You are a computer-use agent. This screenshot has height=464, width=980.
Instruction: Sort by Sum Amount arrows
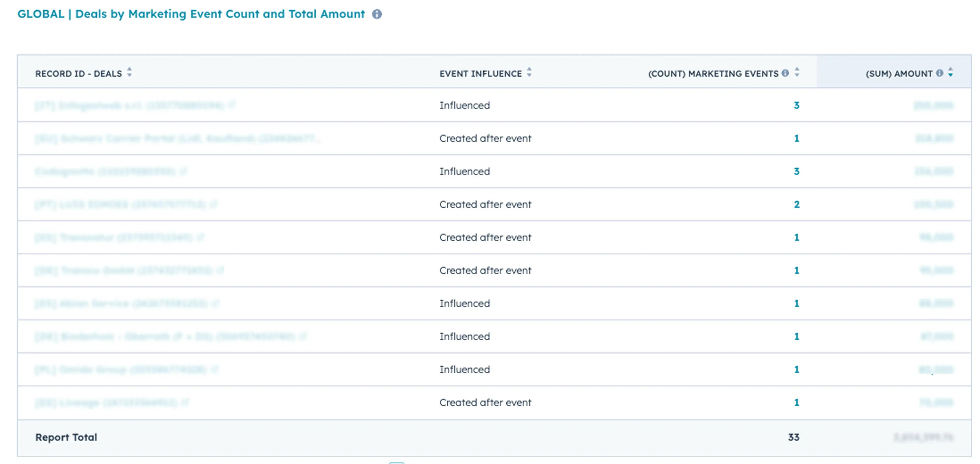(x=950, y=72)
